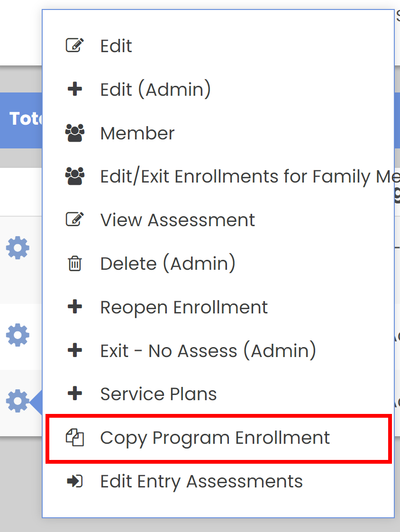The image size is (400, 532).
Task: Choose Edit (Admin) menu entry
Action: click(155, 90)
